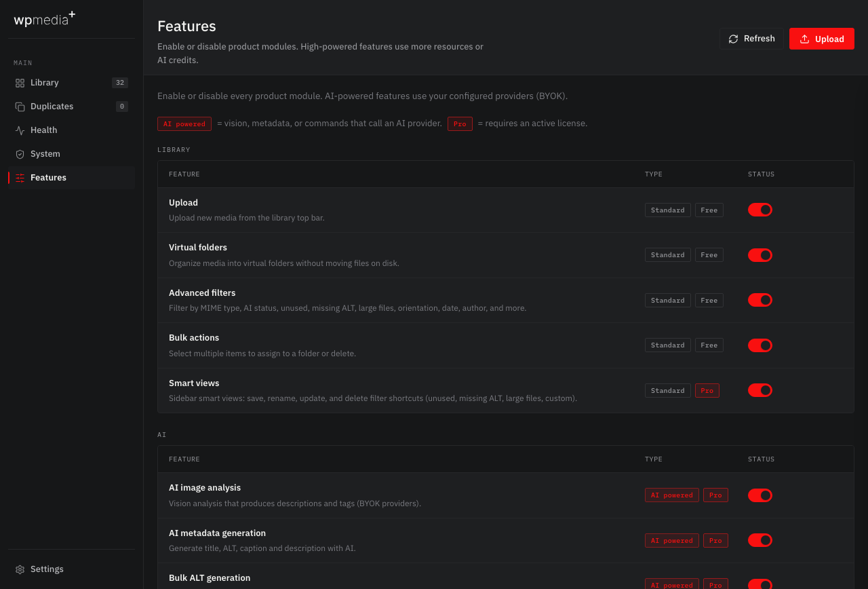Screen dimensions: 868x589
Task: Click the System shield icon in sidebar
Action: 20,154
